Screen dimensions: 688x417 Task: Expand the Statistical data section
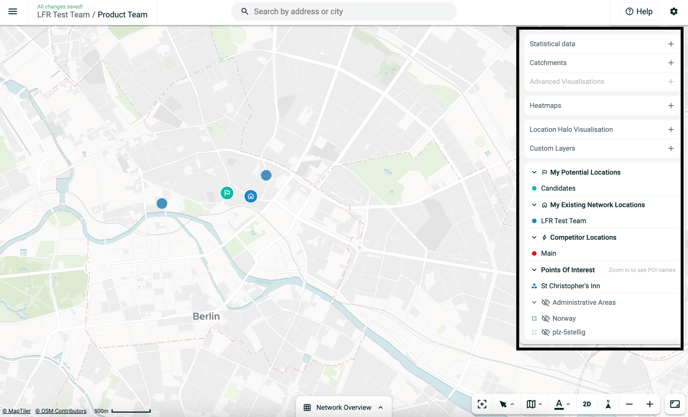[670, 44]
